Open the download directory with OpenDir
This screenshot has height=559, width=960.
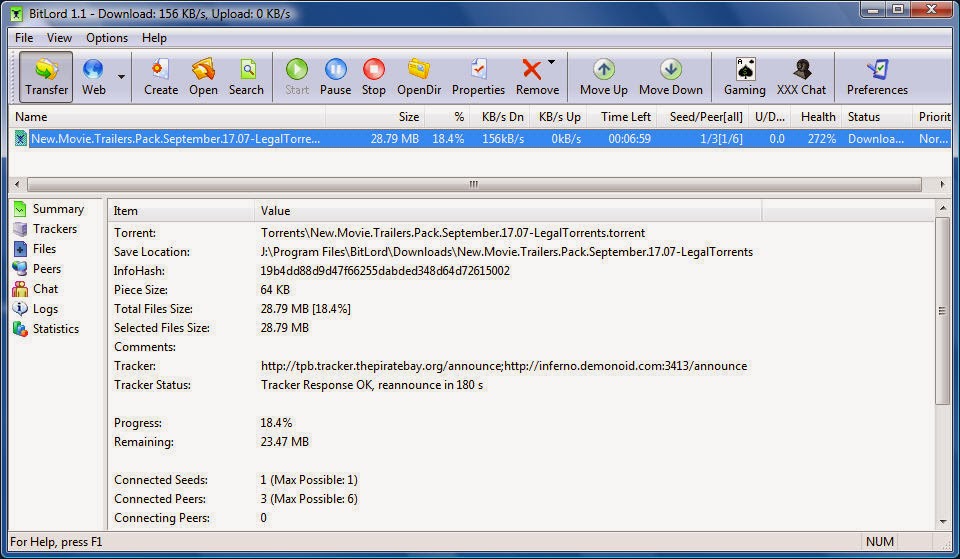[419, 77]
